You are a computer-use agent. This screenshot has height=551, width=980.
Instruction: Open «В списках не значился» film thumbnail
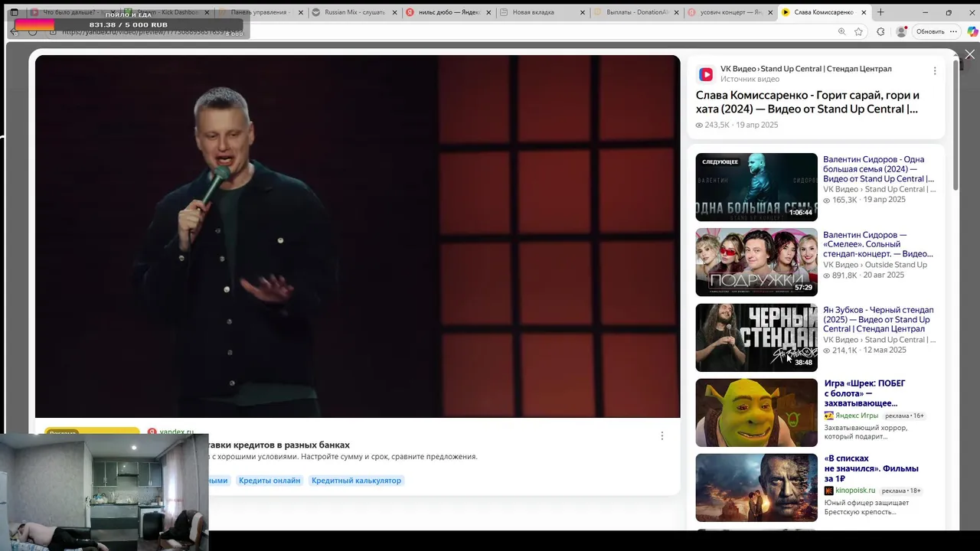[756, 487]
